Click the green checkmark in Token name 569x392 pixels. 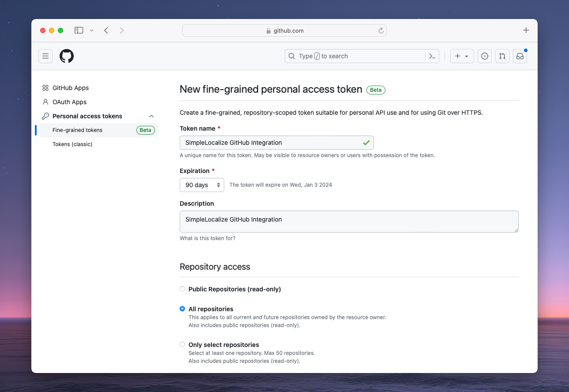tap(366, 143)
